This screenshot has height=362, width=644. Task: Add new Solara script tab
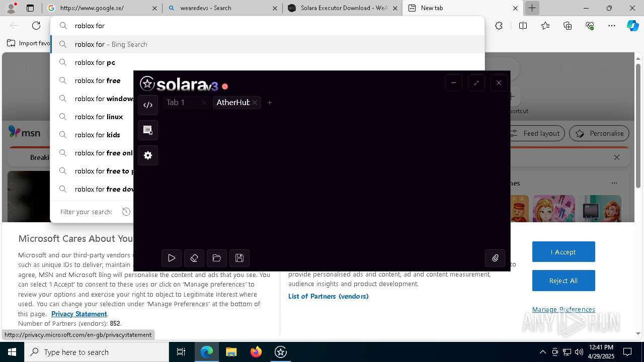point(270,103)
